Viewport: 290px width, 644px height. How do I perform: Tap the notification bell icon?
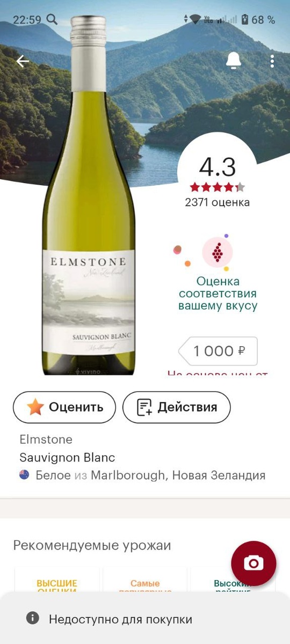pos(234,61)
